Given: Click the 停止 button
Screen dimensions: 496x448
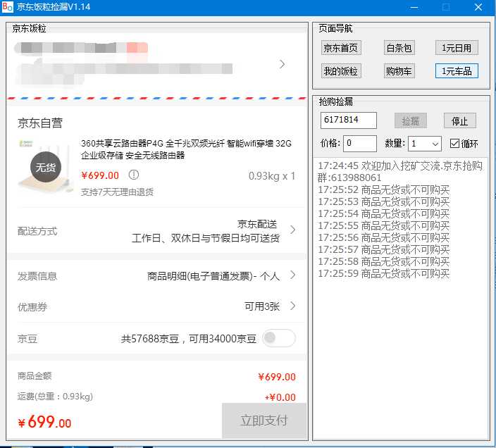Looking at the screenshot, I should pos(459,120).
